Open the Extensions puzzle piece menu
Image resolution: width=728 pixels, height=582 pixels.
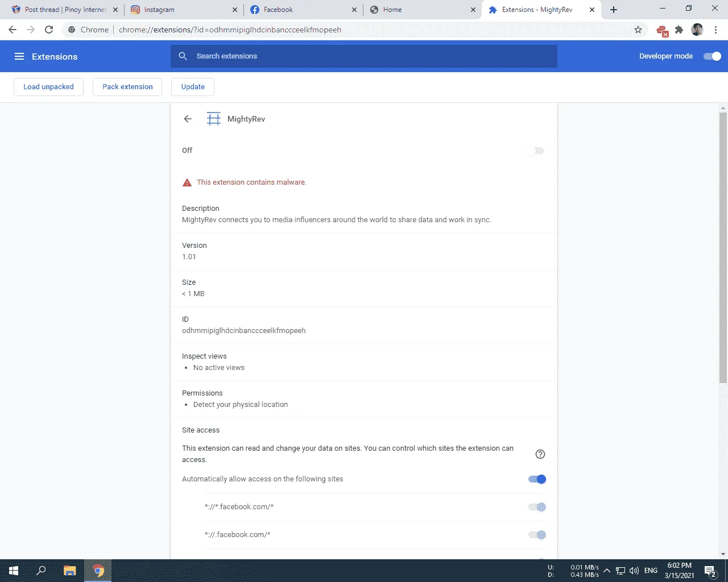click(679, 30)
